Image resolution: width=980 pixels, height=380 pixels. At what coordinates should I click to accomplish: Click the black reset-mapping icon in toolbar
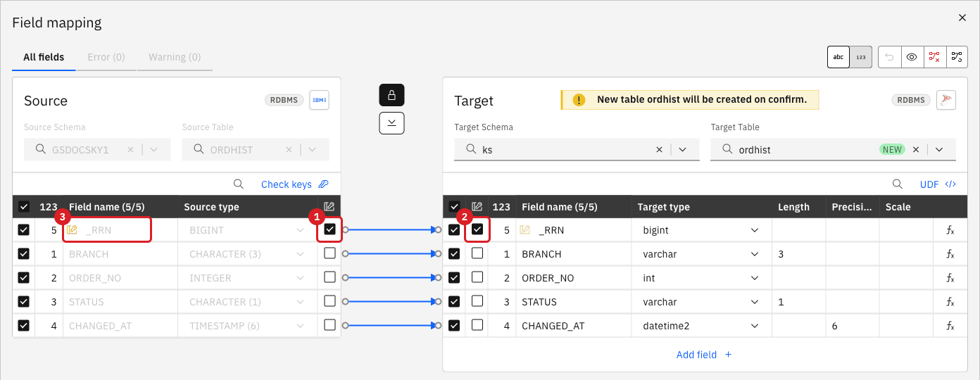point(957,57)
